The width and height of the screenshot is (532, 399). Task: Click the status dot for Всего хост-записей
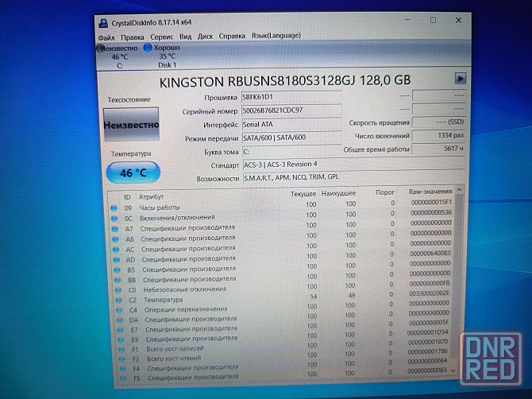[x=121, y=349]
